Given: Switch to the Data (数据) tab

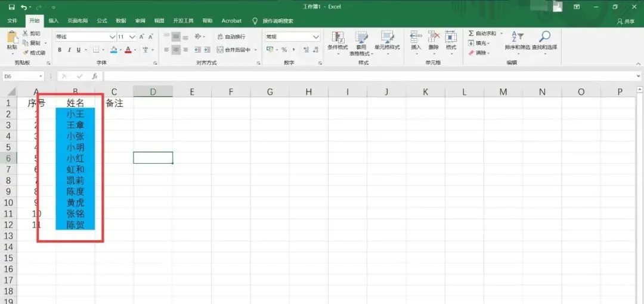Looking at the screenshot, I should point(121,20).
